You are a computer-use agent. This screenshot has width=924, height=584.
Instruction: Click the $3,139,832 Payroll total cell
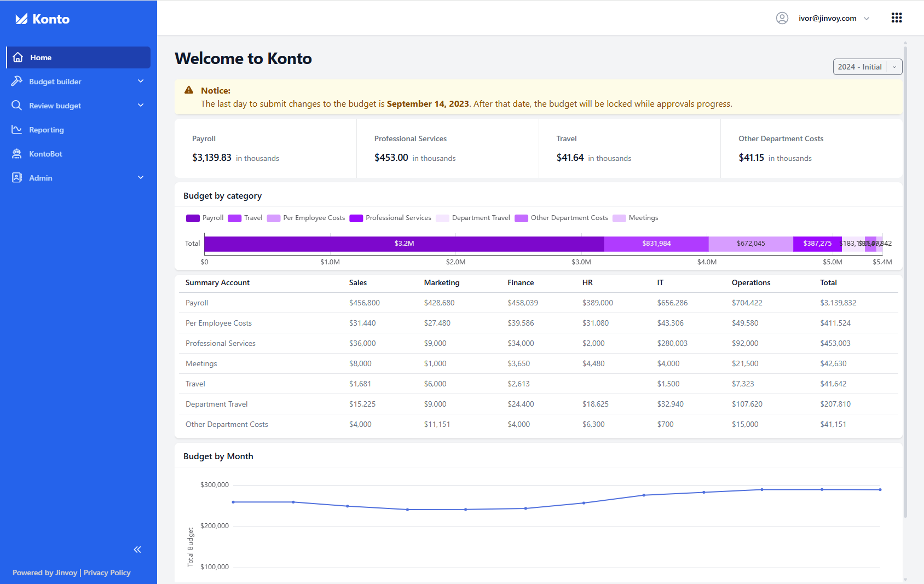point(838,303)
